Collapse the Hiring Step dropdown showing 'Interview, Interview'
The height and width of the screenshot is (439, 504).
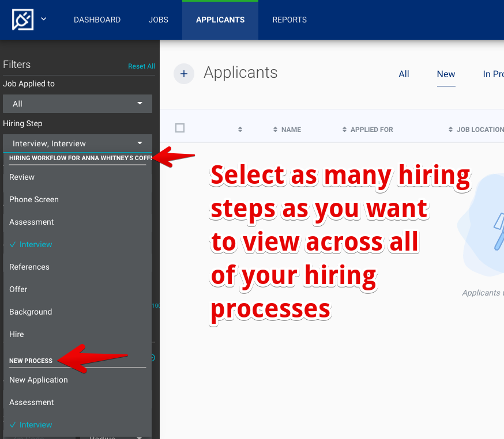click(77, 143)
